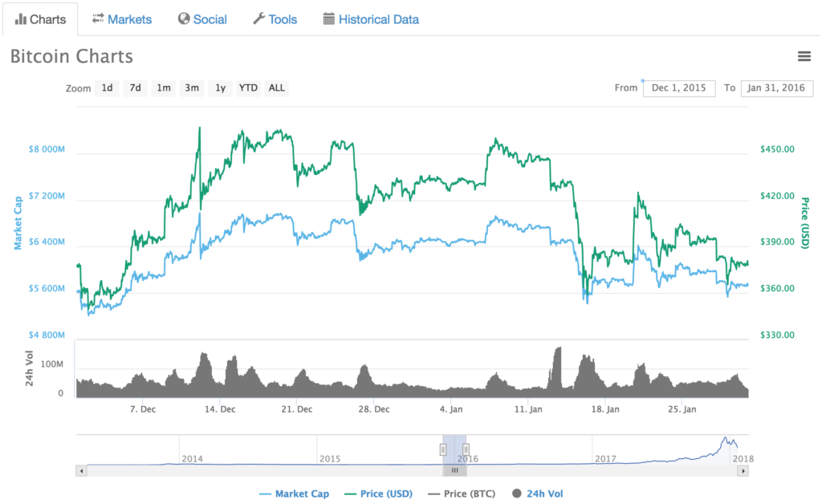The height and width of the screenshot is (504, 822).
Task: Click the right scroll arrow of navigator
Action: click(x=743, y=470)
